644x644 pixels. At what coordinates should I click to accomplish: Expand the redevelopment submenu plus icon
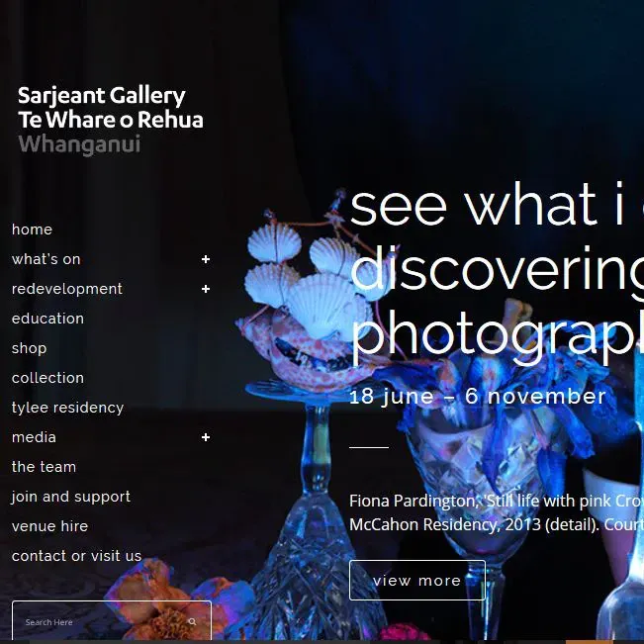pyautogui.click(x=206, y=289)
